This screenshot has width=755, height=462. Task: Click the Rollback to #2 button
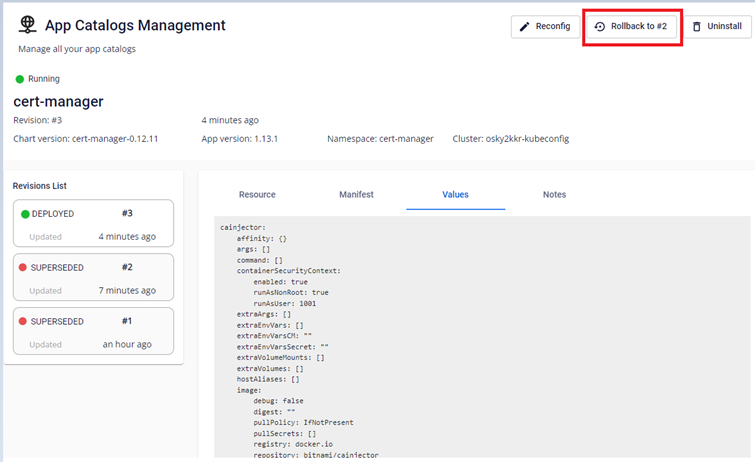(x=632, y=27)
